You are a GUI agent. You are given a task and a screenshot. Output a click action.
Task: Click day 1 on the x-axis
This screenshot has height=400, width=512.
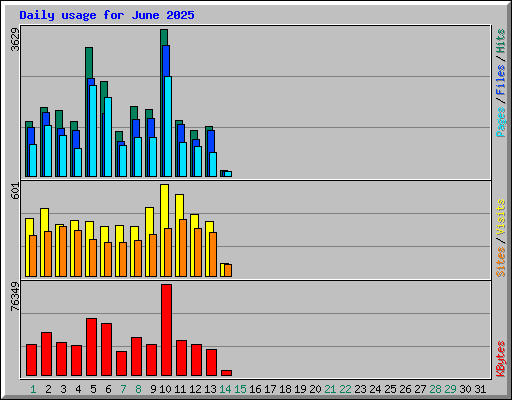(33, 389)
